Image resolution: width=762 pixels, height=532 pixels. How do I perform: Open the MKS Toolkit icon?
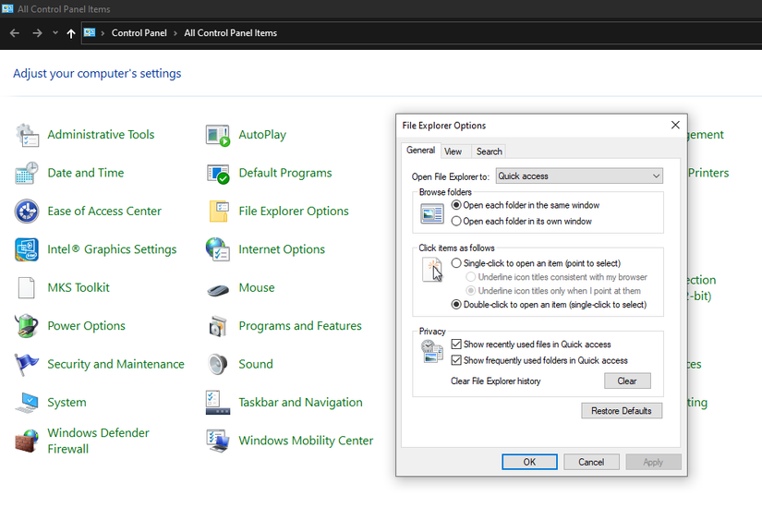tap(27, 287)
